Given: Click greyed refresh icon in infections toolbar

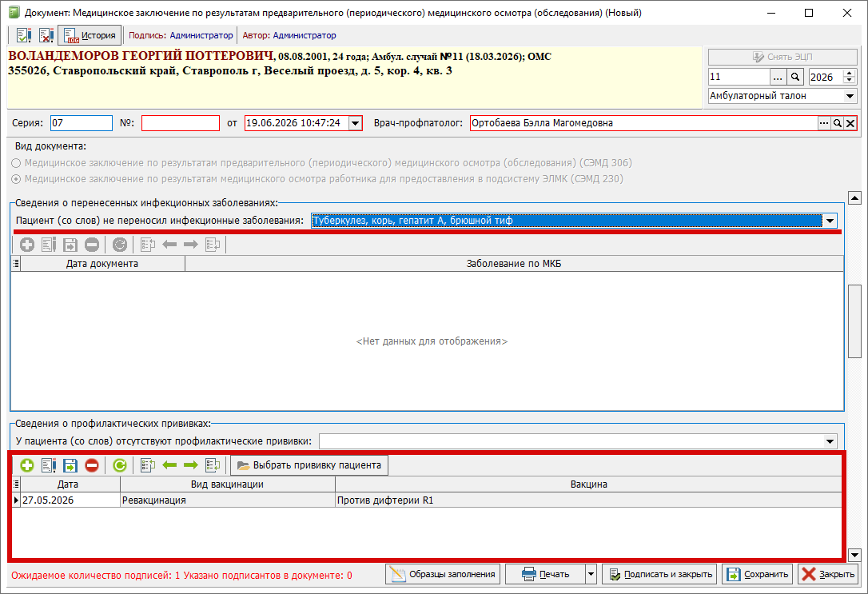Looking at the screenshot, I should [x=120, y=244].
